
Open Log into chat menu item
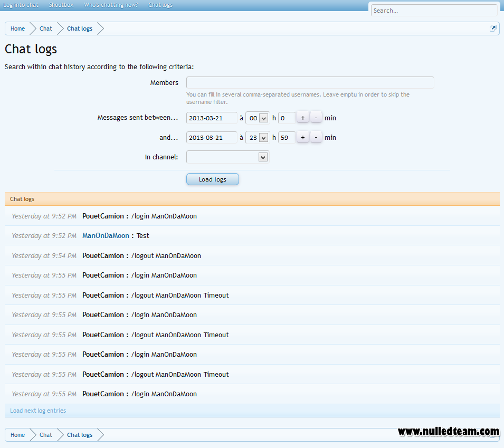21,5
